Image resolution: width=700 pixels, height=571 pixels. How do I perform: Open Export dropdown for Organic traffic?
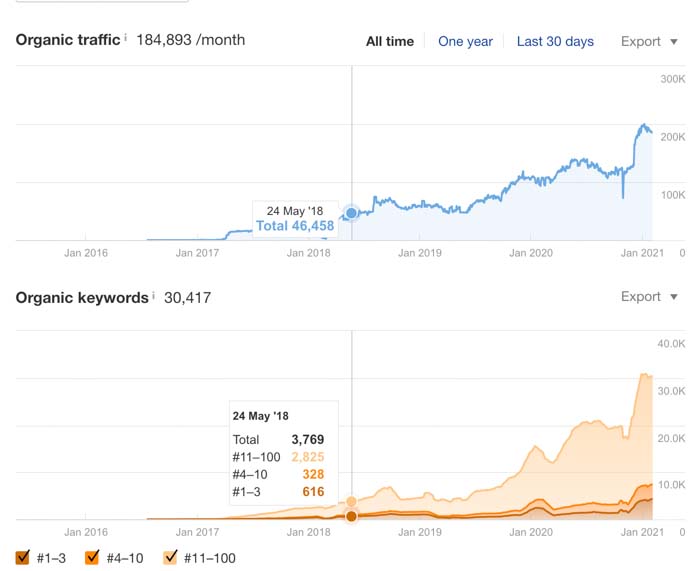click(x=650, y=42)
